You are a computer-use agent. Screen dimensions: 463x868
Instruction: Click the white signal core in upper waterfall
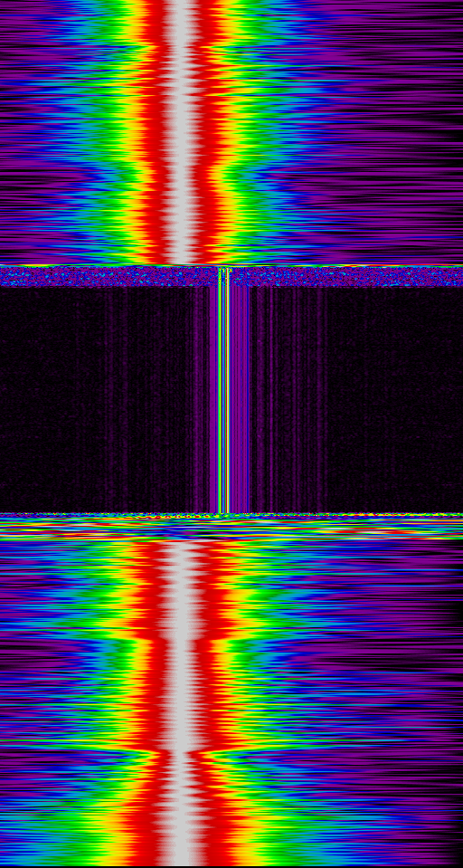click(x=181, y=133)
